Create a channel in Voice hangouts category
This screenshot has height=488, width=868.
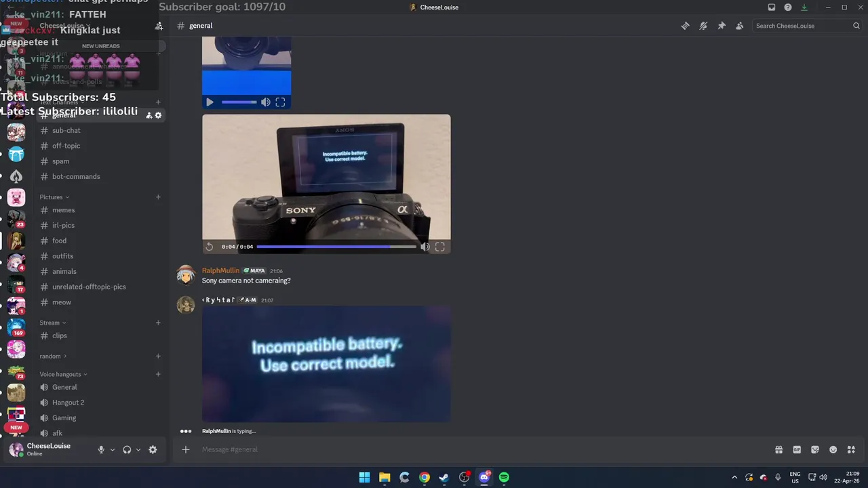pyautogui.click(x=158, y=374)
